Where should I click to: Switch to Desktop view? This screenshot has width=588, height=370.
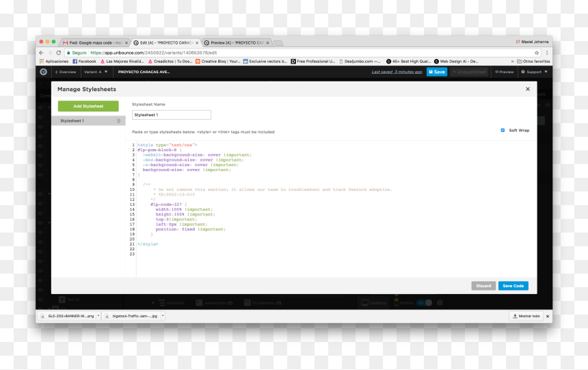374,303
